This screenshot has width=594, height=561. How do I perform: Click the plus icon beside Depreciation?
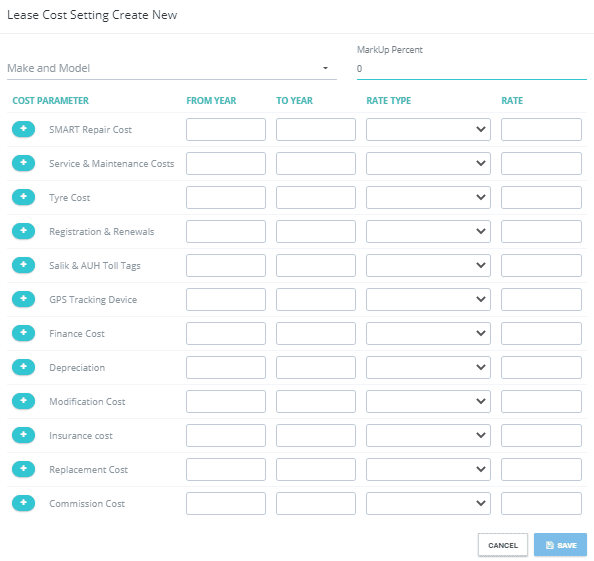click(23, 367)
